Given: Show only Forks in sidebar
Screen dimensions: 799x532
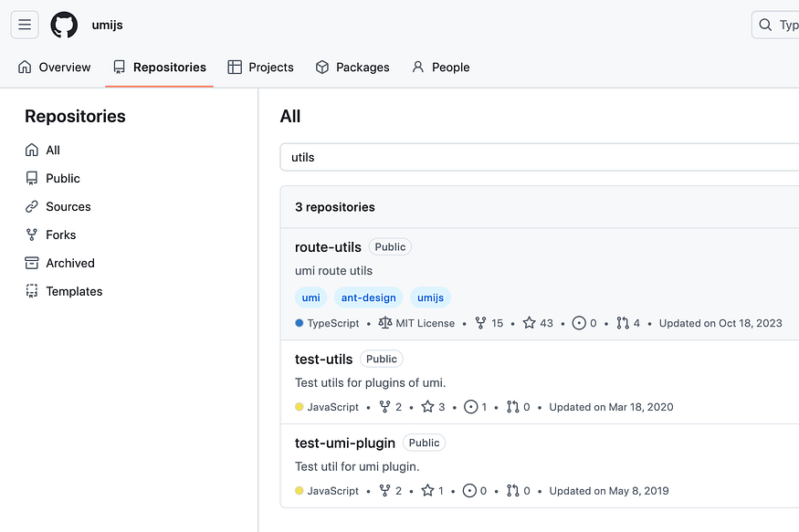Looking at the screenshot, I should click(x=60, y=235).
